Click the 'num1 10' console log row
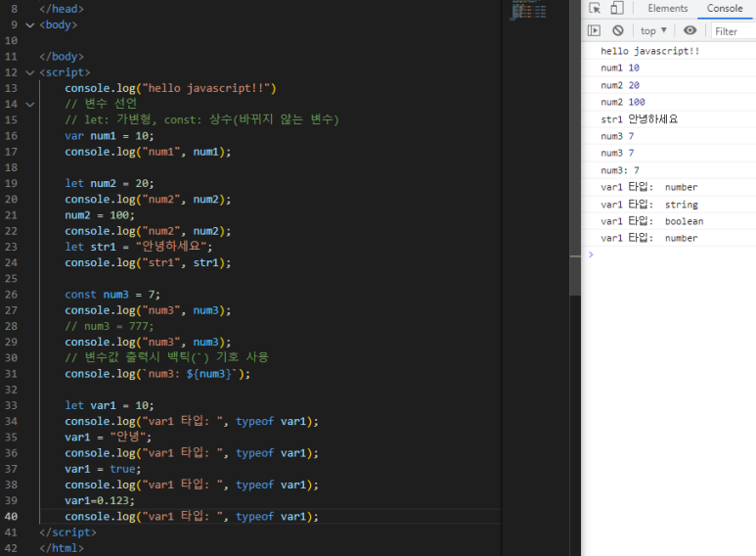756x556 pixels. pos(668,69)
